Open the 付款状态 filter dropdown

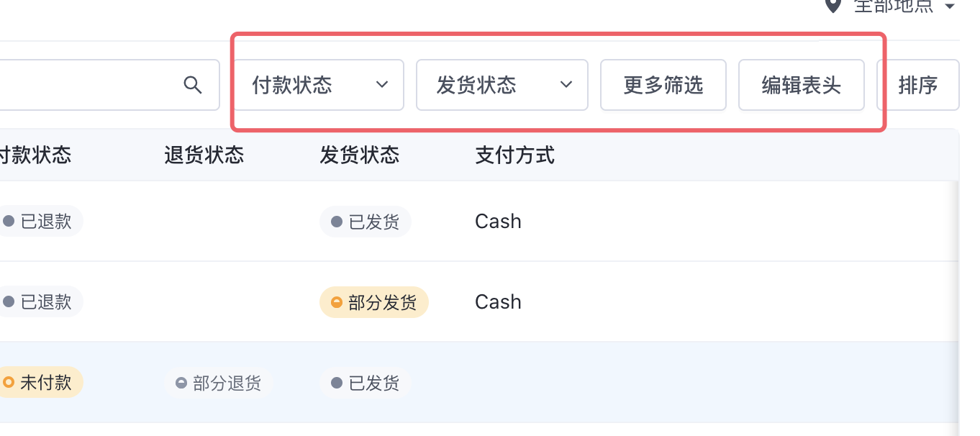pos(319,85)
